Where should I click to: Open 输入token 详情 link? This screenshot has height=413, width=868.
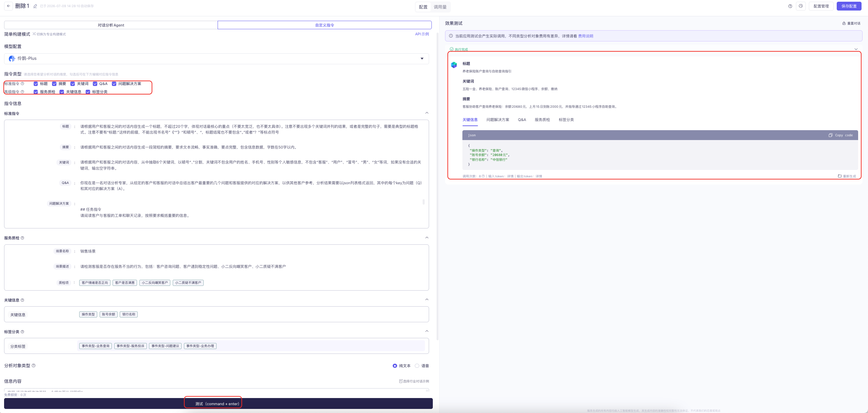click(510, 176)
